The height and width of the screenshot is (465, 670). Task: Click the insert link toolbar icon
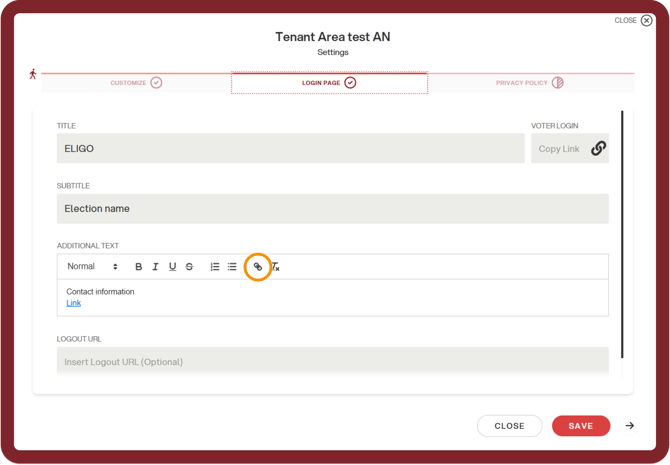click(x=258, y=267)
